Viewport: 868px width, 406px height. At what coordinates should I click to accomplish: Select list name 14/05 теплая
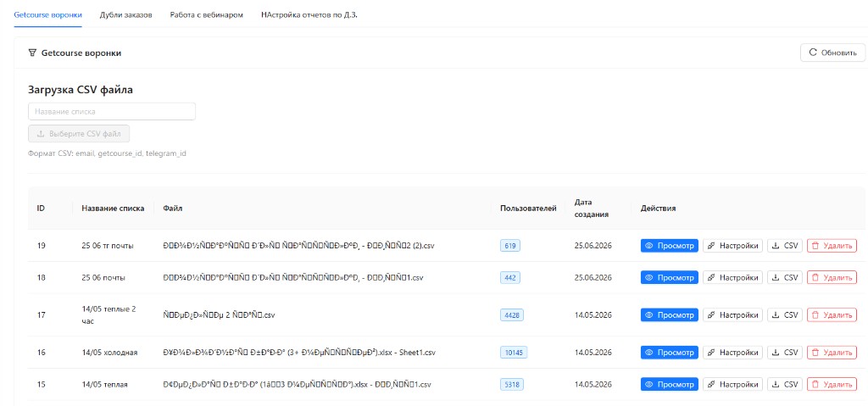point(104,385)
